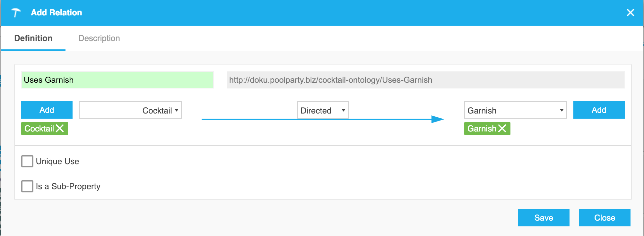This screenshot has width=644, height=236.
Task: Click the directed relation arrow head
Action: tap(438, 119)
